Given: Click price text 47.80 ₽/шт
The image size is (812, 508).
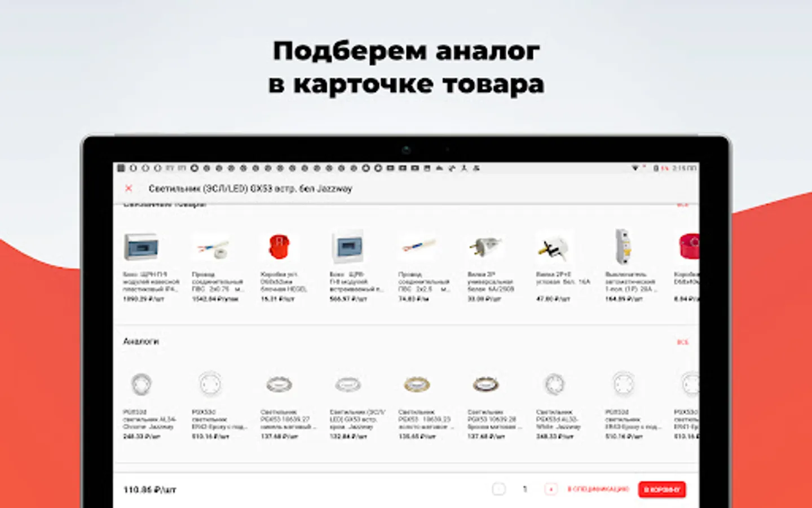Looking at the screenshot, I should (553, 299).
